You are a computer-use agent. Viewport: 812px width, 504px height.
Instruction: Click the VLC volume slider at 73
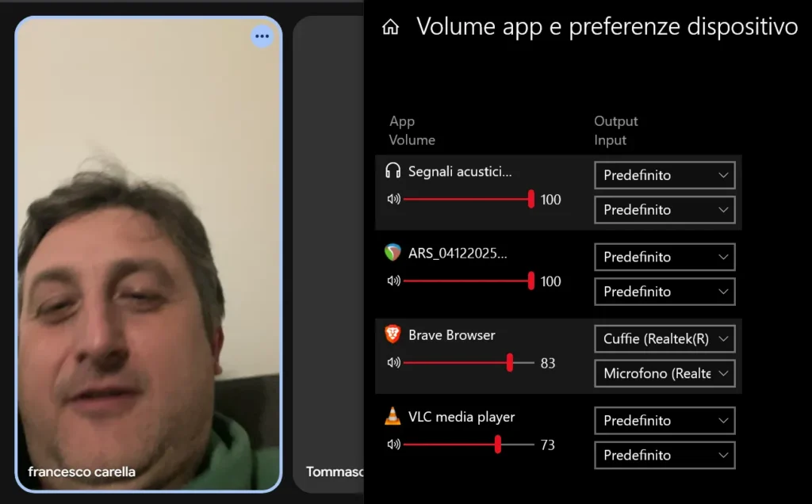tap(468, 445)
